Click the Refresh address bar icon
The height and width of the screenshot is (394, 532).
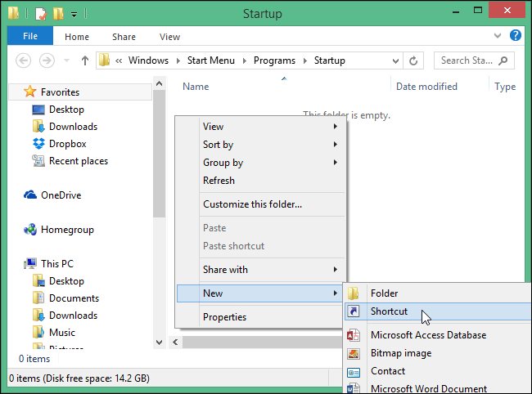tap(414, 60)
